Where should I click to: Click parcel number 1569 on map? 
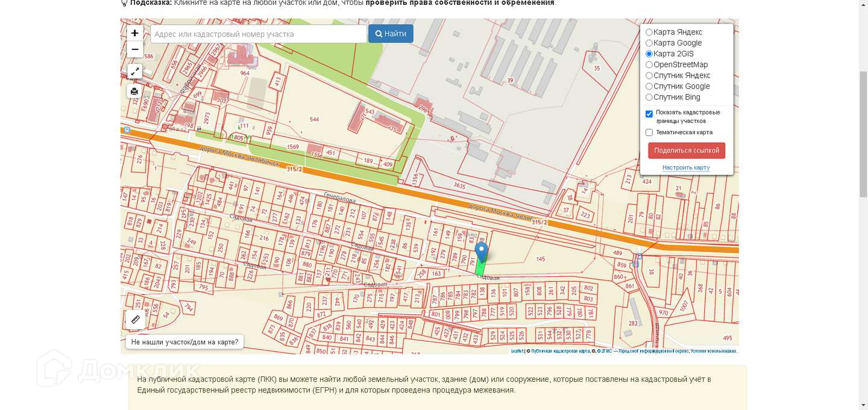293,147
